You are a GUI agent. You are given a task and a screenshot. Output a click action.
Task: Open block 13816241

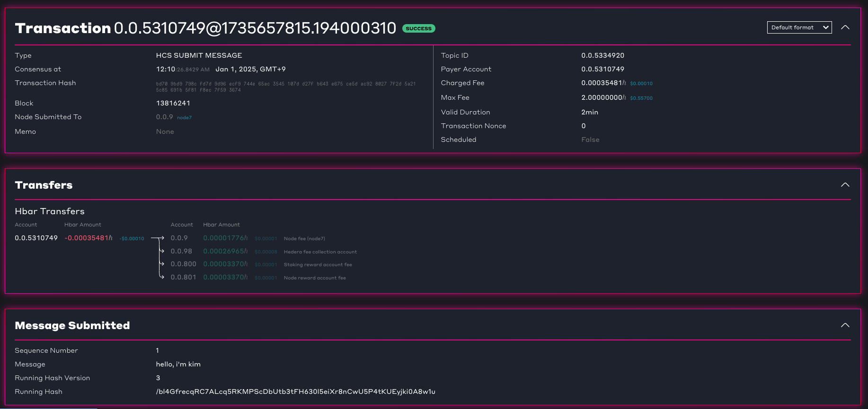click(173, 103)
